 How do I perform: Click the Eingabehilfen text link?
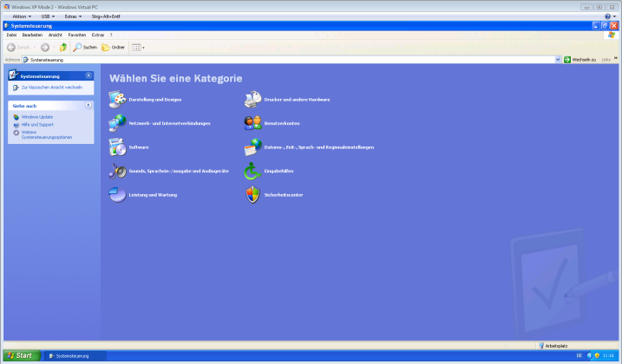[278, 171]
